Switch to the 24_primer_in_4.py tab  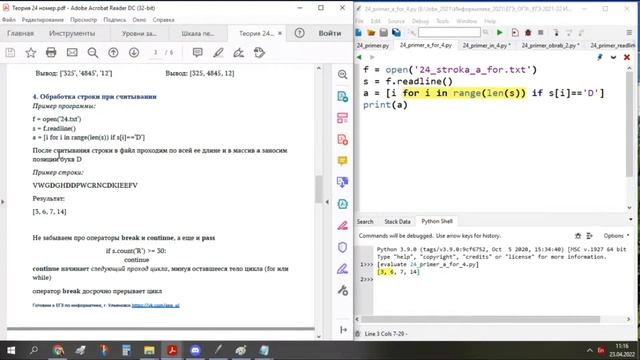[486, 45]
